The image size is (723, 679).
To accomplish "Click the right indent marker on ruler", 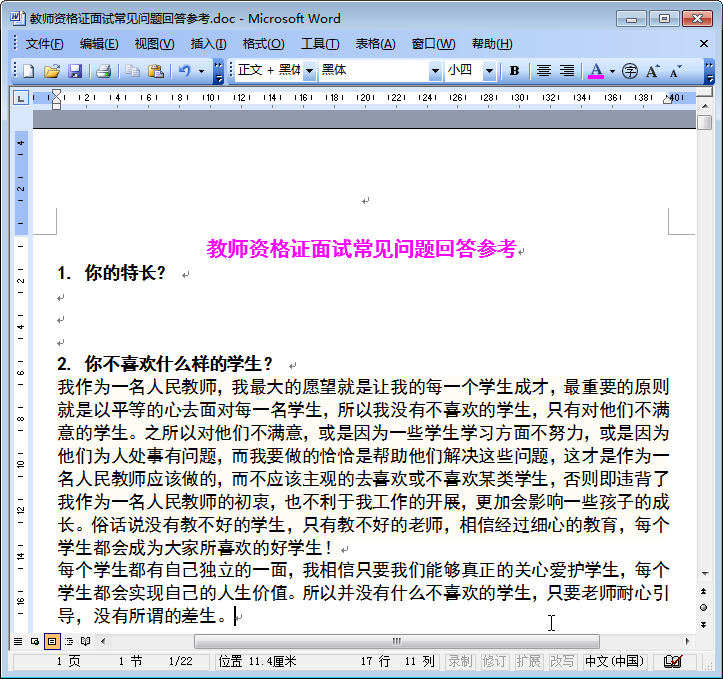I will tap(667, 100).
